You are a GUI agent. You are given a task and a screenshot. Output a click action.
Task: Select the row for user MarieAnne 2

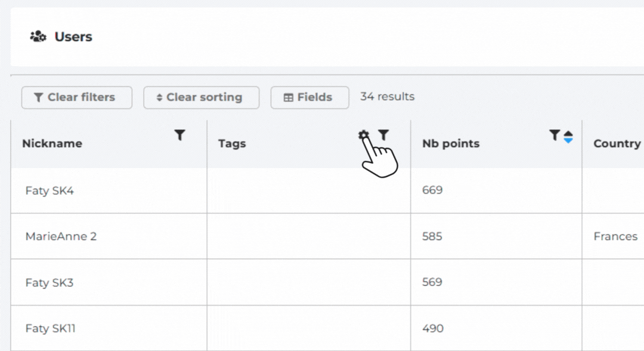click(61, 236)
